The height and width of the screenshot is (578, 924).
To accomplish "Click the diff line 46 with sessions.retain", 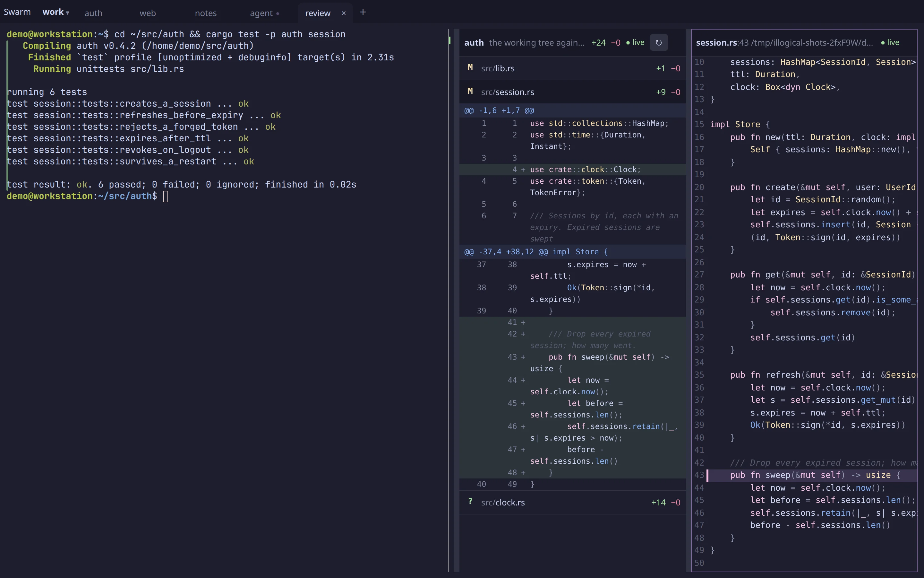I will pyautogui.click(x=572, y=432).
